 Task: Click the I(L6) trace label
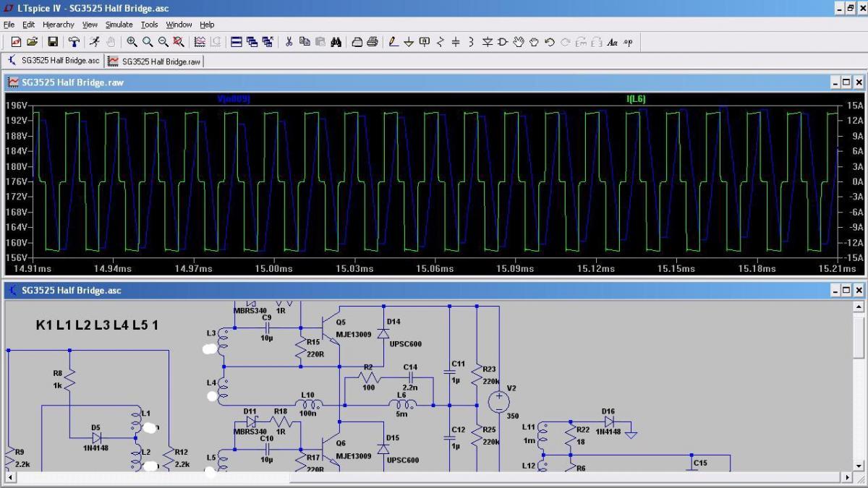636,98
